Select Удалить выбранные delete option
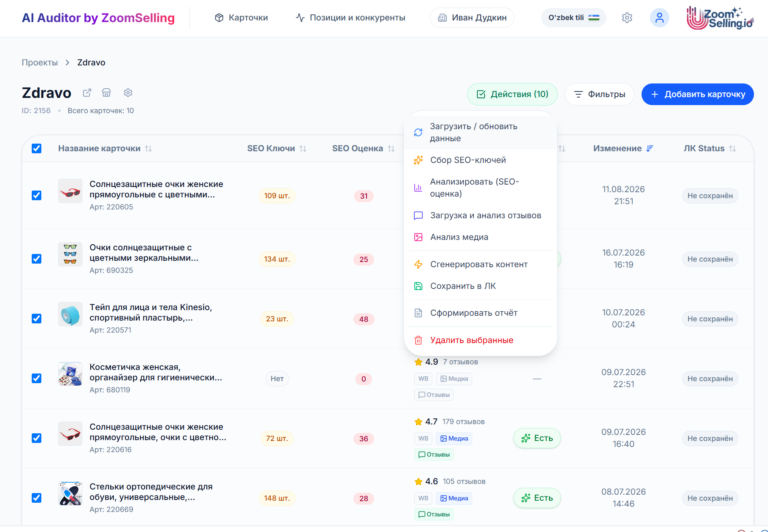 pos(481,340)
